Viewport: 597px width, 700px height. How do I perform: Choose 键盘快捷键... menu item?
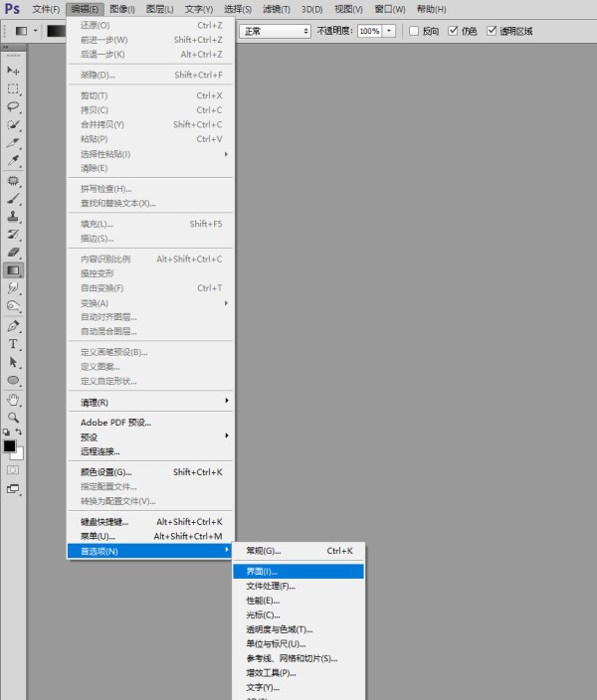[151, 521]
